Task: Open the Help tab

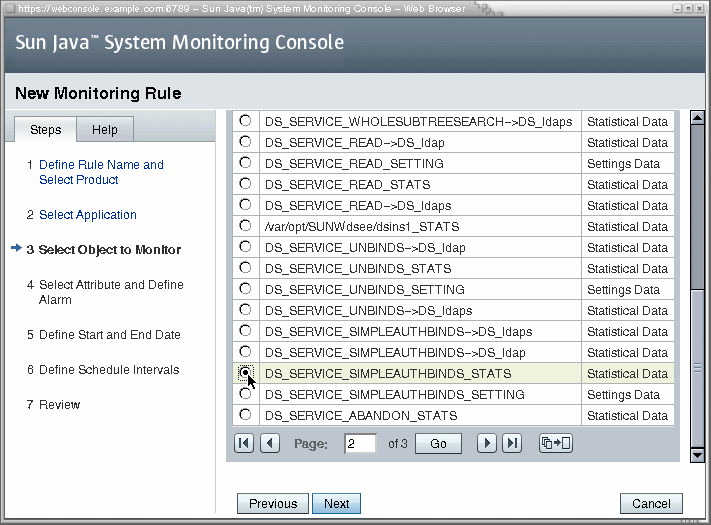Action: (105, 130)
